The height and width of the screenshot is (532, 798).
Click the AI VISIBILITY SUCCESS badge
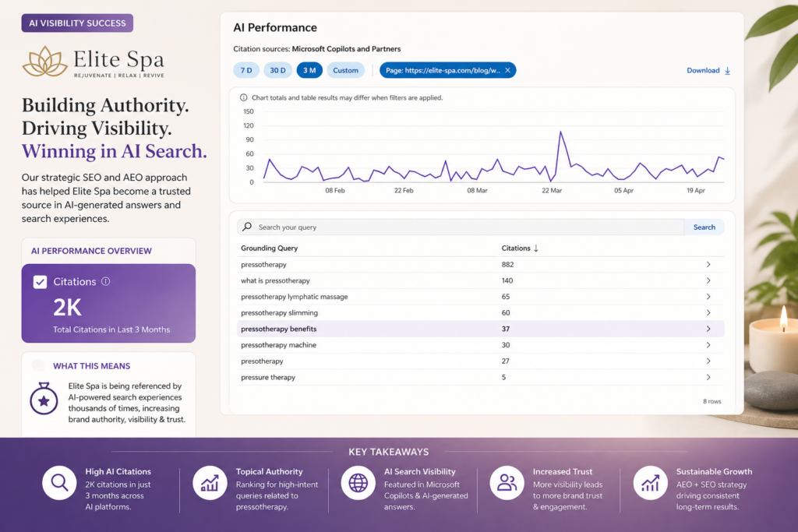click(77, 23)
